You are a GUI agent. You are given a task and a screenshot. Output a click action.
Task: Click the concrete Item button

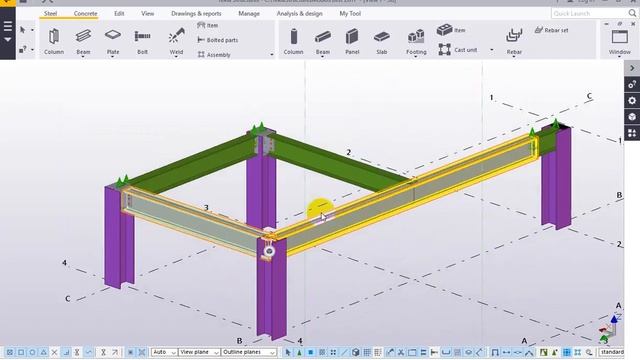451,30
